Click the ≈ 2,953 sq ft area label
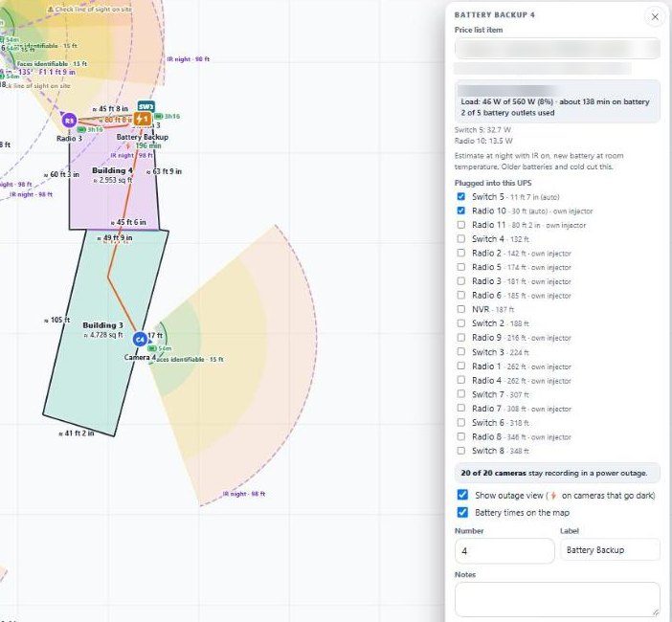Viewport: 672px width, 622px height. coord(113,180)
